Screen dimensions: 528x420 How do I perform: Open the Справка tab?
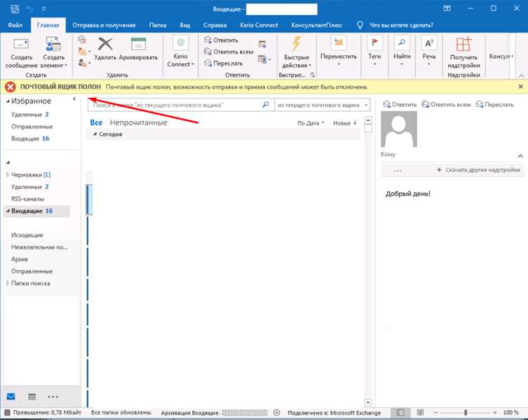[x=215, y=25]
